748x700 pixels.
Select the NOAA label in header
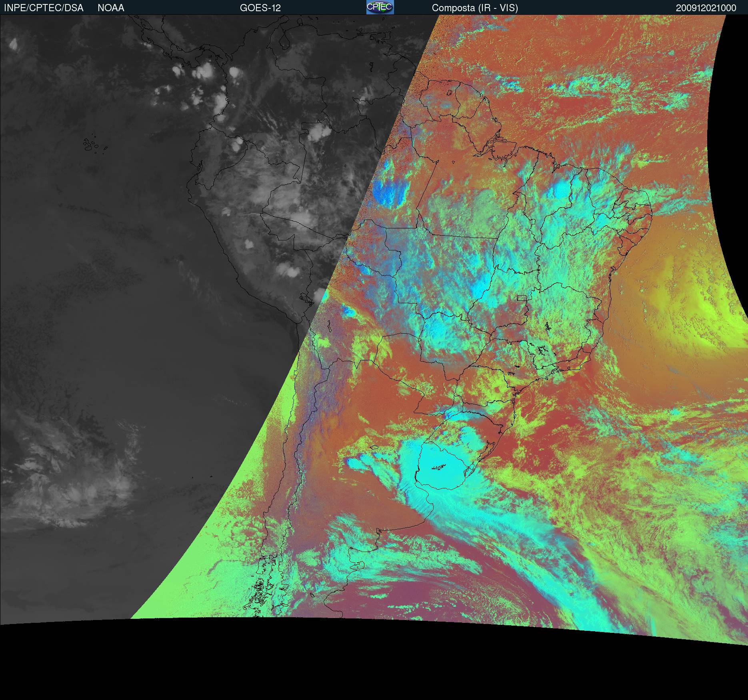point(111,8)
